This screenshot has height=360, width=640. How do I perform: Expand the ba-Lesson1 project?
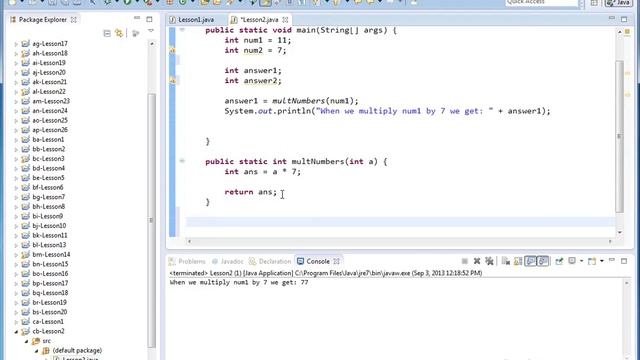(16, 140)
